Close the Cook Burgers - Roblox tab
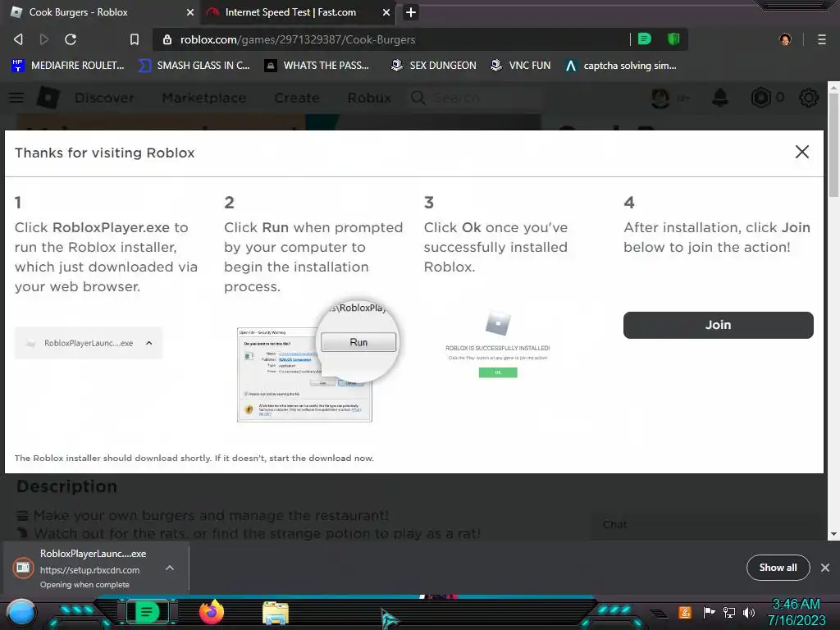This screenshot has height=630, width=840. (x=189, y=12)
